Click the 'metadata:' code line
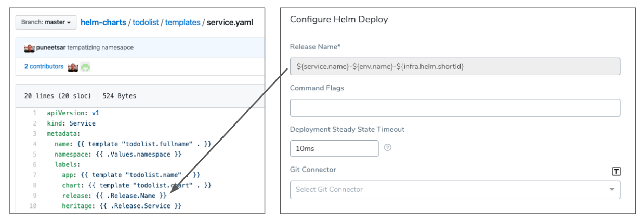 [x=63, y=133]
